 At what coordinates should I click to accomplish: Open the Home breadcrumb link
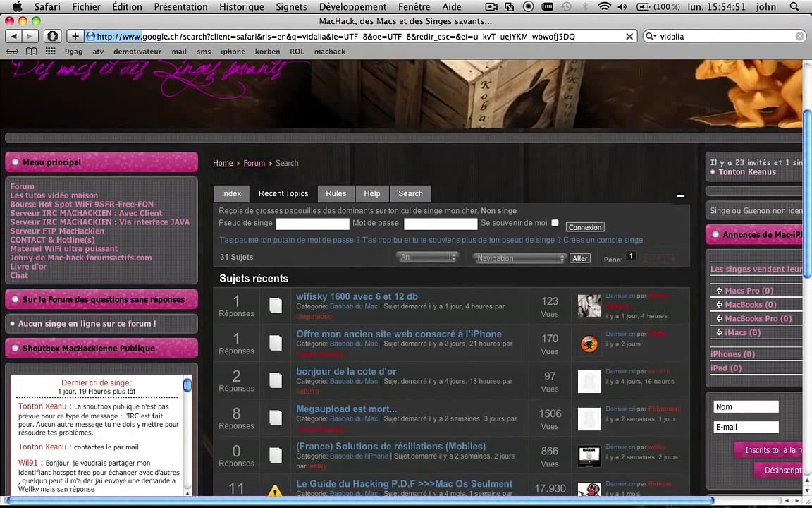pos(223,163)
